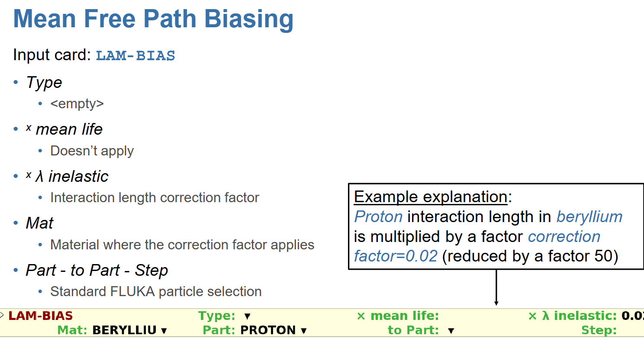Viewport: 644px width, 342px height.
Task: Click the Example explanation heading
Action: pyautogui.click(x=431, y=197)
